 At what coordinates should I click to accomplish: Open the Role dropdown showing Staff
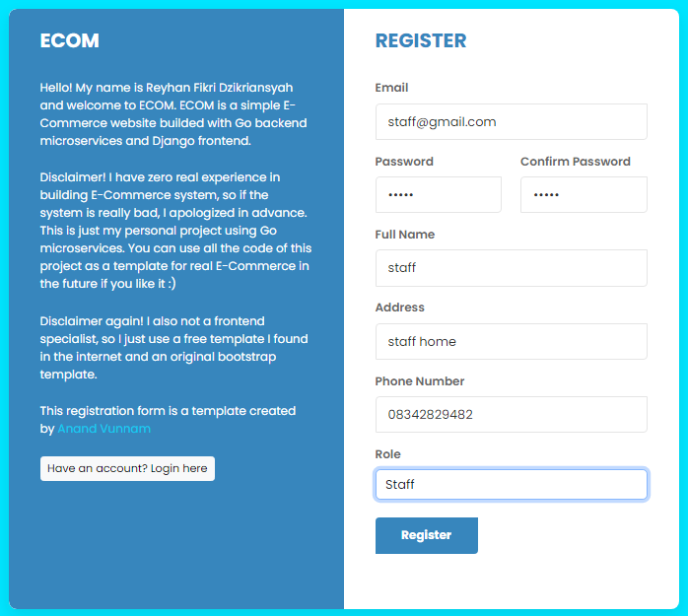point(511,485)
